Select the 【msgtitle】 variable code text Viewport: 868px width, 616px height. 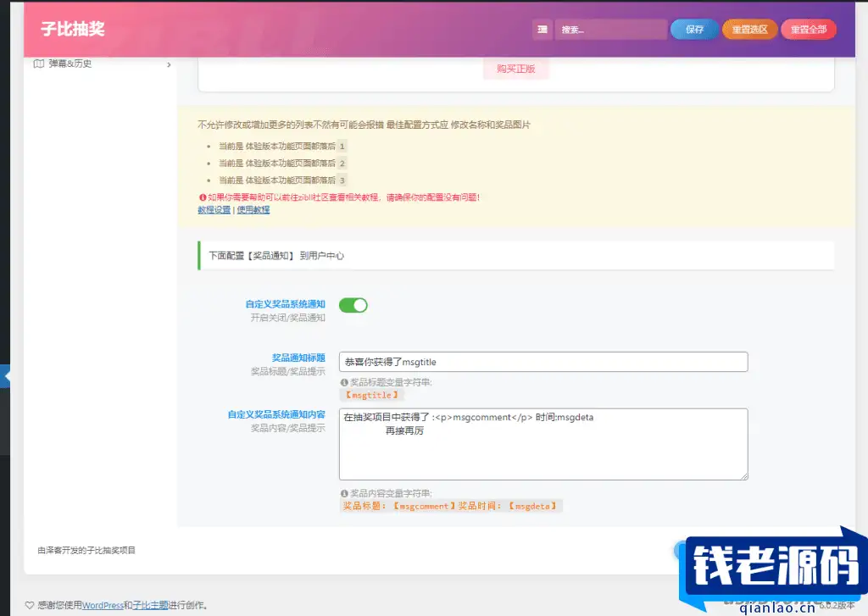371,395
